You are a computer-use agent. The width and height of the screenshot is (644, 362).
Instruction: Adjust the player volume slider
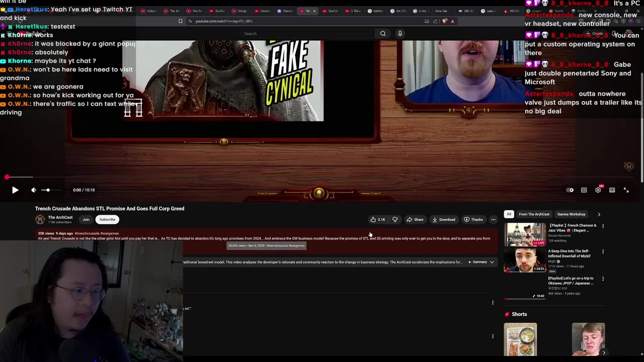(51, 190)
